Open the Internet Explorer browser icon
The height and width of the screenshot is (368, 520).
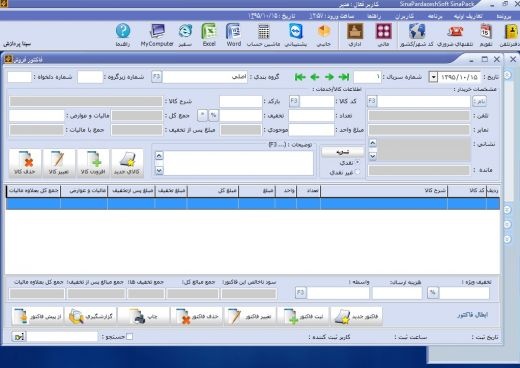pos(185,35)
